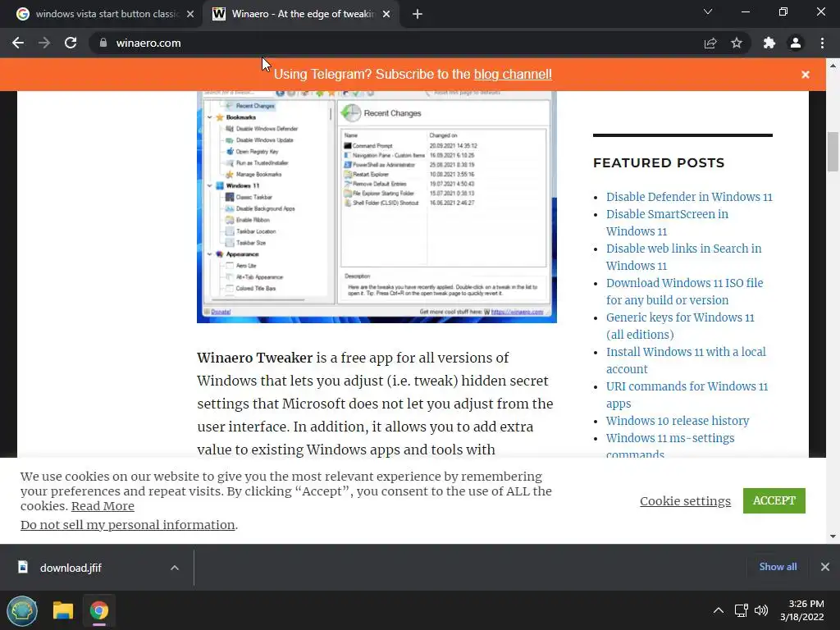Click the scrollbar down arrow
Screen dimensions: 840x630
click(x=833, y=536)
